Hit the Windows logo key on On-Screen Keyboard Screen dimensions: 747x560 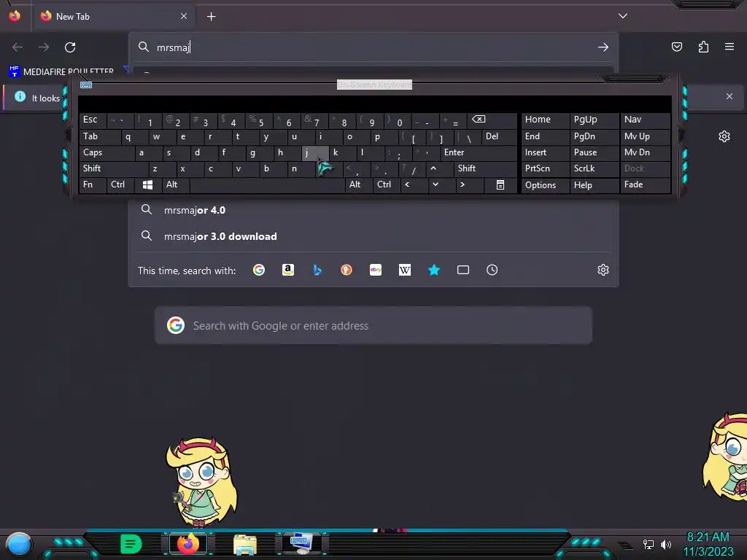click(148, 184)
